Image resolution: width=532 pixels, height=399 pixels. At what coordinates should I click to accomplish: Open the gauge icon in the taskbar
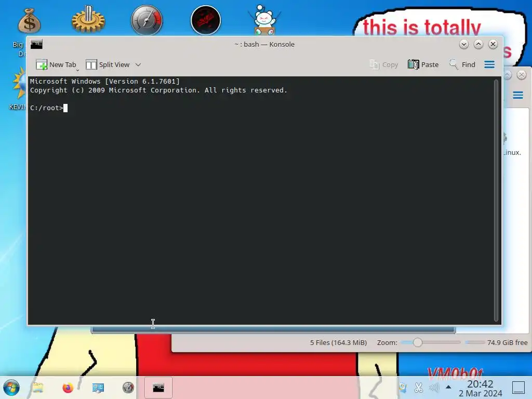pyautogui.click(x=128, y=388)
